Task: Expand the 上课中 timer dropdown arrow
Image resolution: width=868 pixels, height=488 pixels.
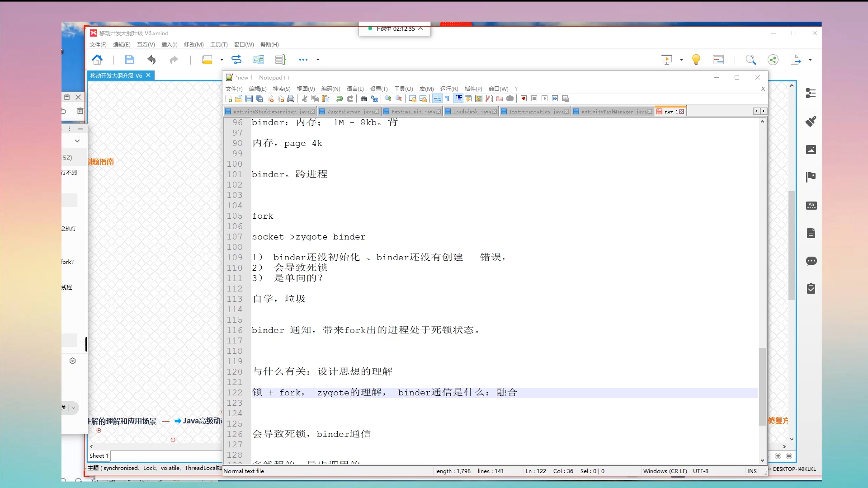Action: (421, 28)
